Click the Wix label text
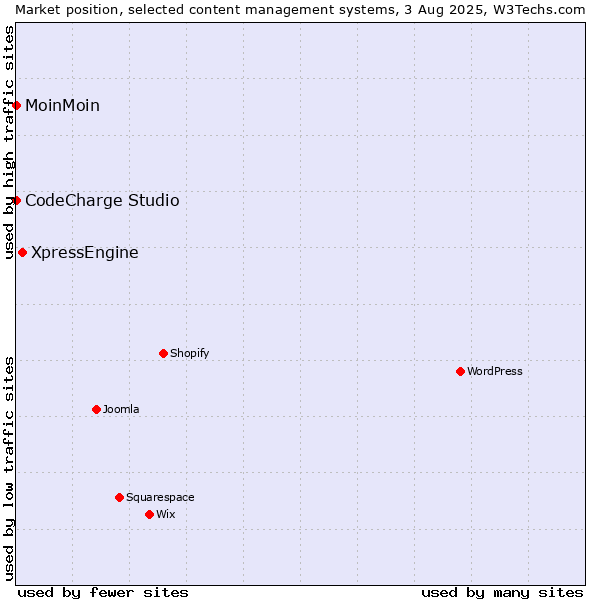This screenshot has height=600, width=600. (165, 514)
